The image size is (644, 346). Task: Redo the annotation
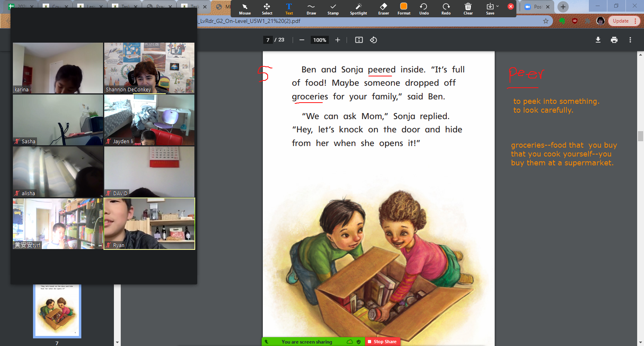click(446, 9)
